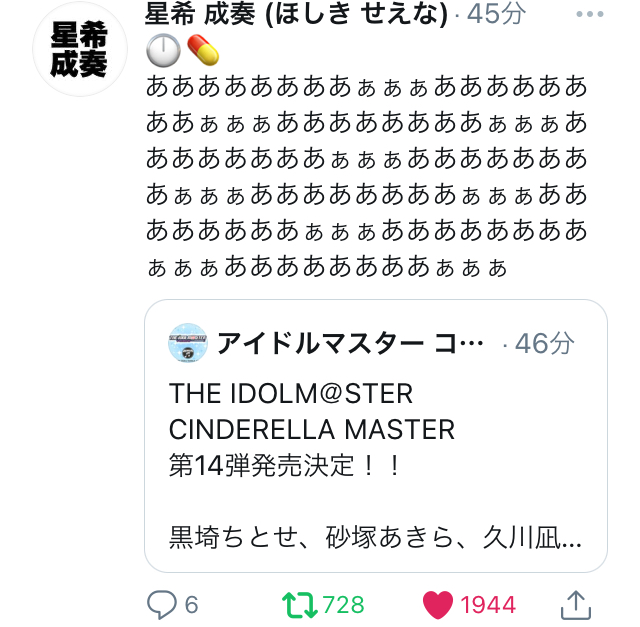Click the reply speech bubble icon
This screenshot has width=640, height=627.
pos(162,604)
